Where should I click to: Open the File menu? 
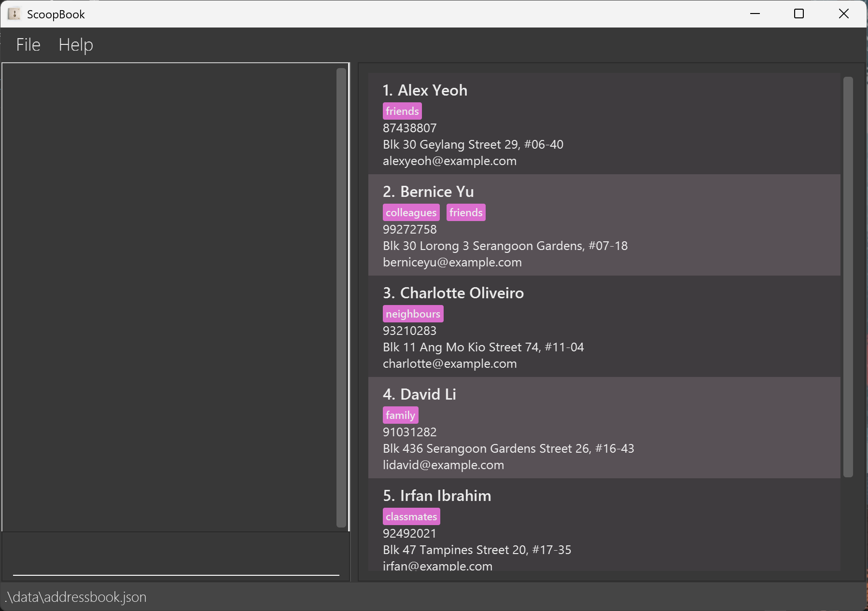(x=28, y=45)
